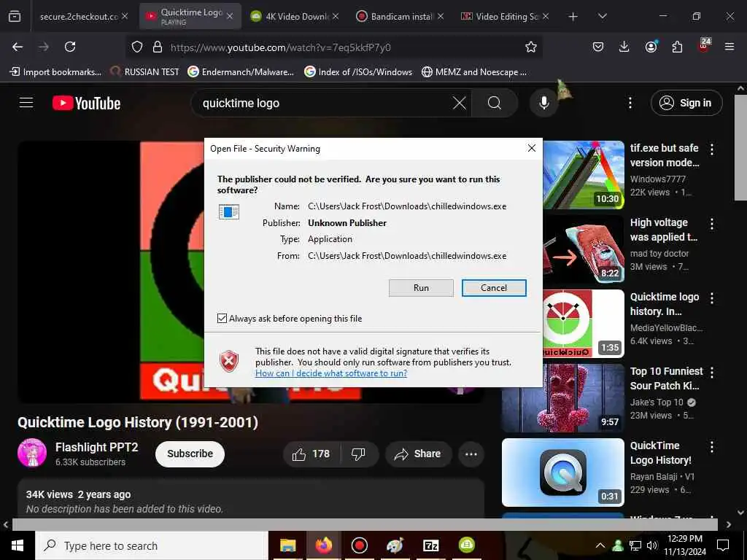Dislike the video with thumbs down
The width and height of the screenshot is (747, 560).
point(358,454)
